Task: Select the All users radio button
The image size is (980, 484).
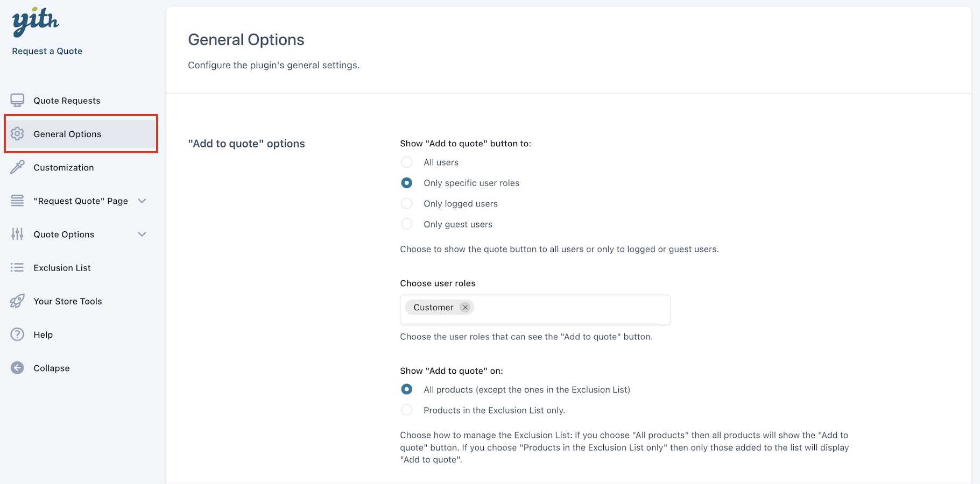Action: click(x=407, y=162)
